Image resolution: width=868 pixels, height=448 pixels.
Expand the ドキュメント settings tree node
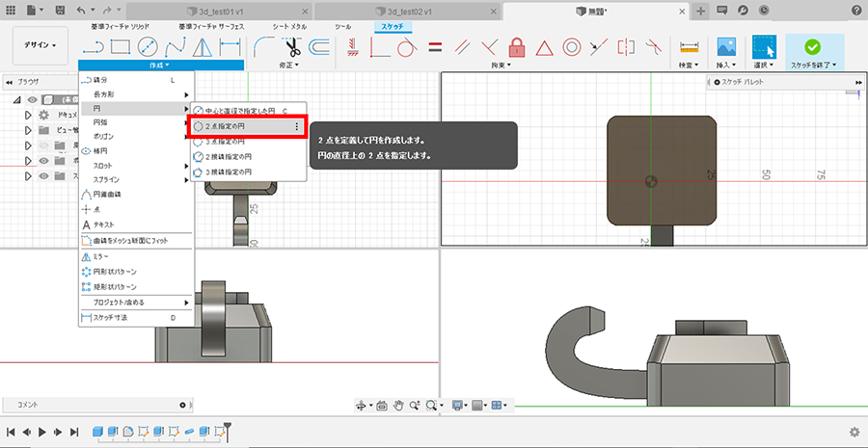(x=27, y=115)
